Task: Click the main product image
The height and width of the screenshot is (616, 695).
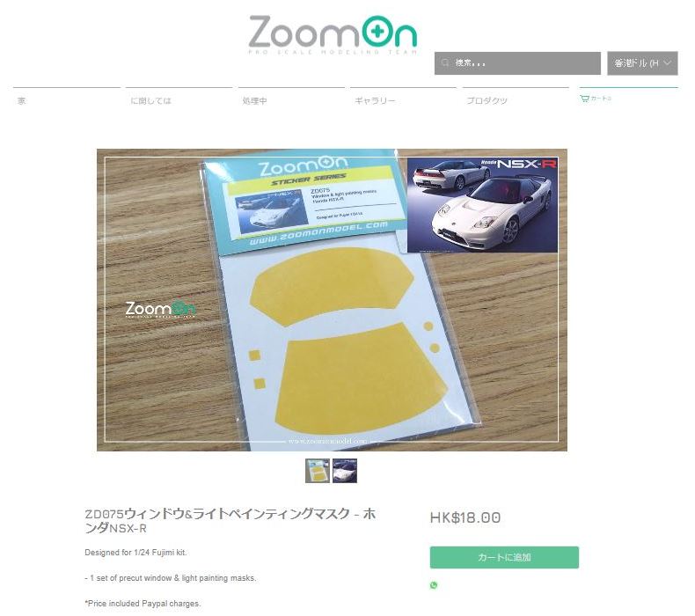Action: point(332,300)
